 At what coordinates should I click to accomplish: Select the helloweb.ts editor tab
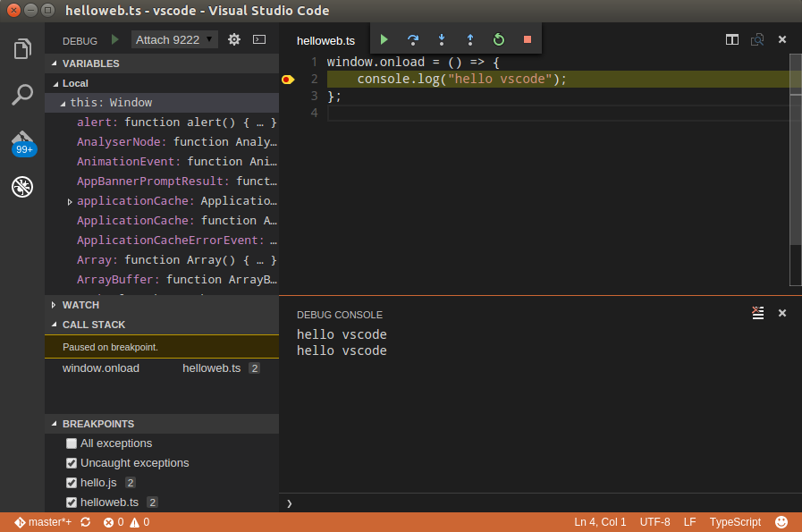[325, 40]
